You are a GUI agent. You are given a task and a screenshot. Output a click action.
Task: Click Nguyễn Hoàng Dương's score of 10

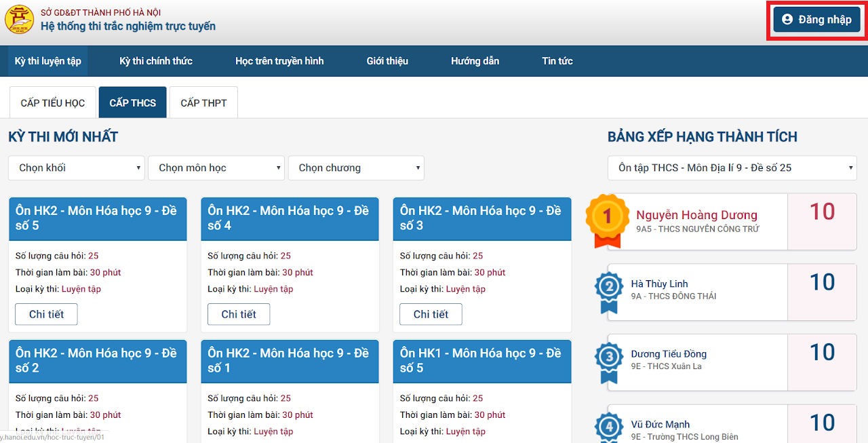coord(822,212)
